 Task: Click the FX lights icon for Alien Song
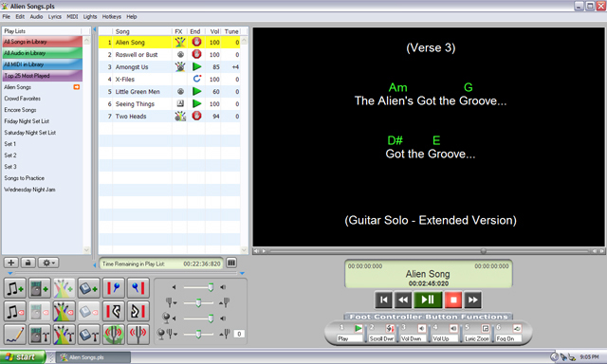180,42
